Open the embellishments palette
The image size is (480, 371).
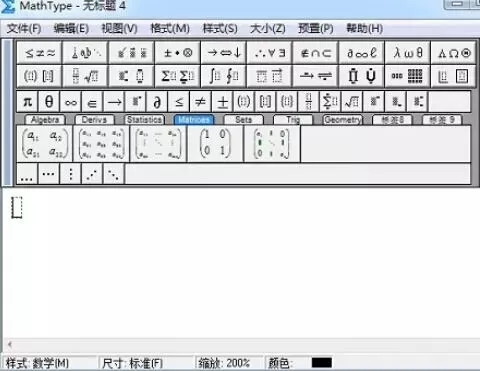(x=131, y=53)
